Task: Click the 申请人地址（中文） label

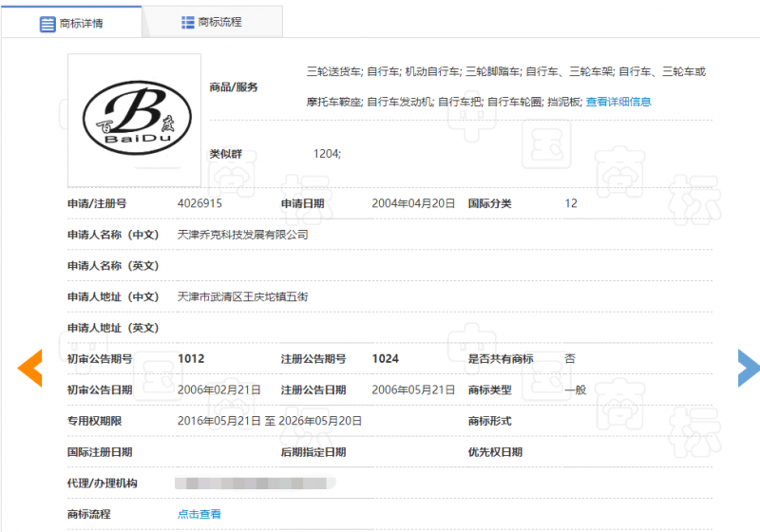Action: coord(113,296)
